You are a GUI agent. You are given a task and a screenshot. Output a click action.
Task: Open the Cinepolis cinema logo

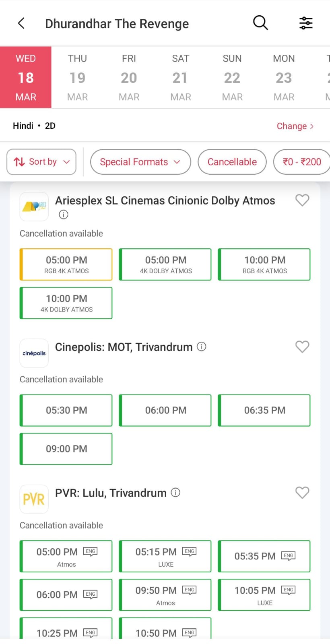point(34,353)
